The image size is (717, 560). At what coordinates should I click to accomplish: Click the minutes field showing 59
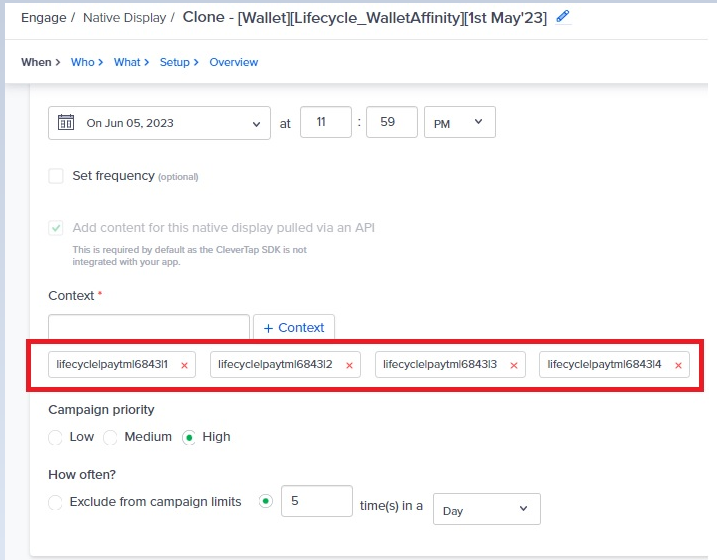coord(392,122)
